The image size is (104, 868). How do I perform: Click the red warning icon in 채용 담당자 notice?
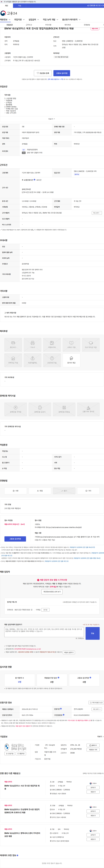point(38,580)
